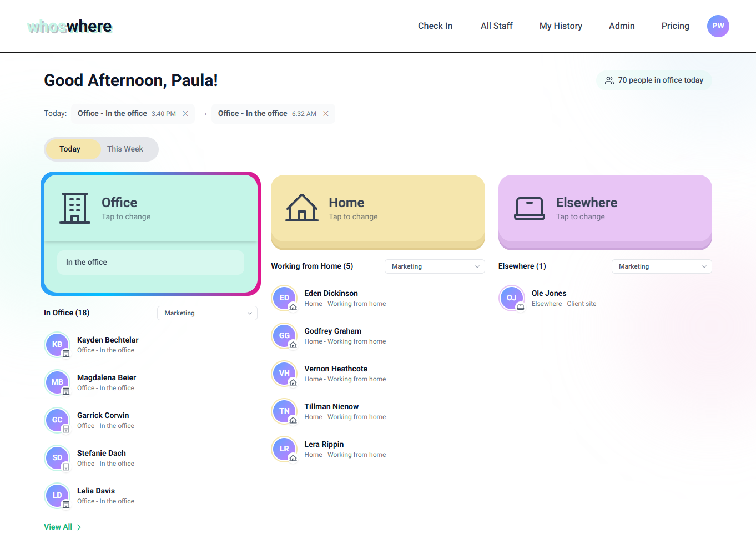Click Kayden Bechtelar's avatar icon
756x554 pixels.
pos(57,344)
